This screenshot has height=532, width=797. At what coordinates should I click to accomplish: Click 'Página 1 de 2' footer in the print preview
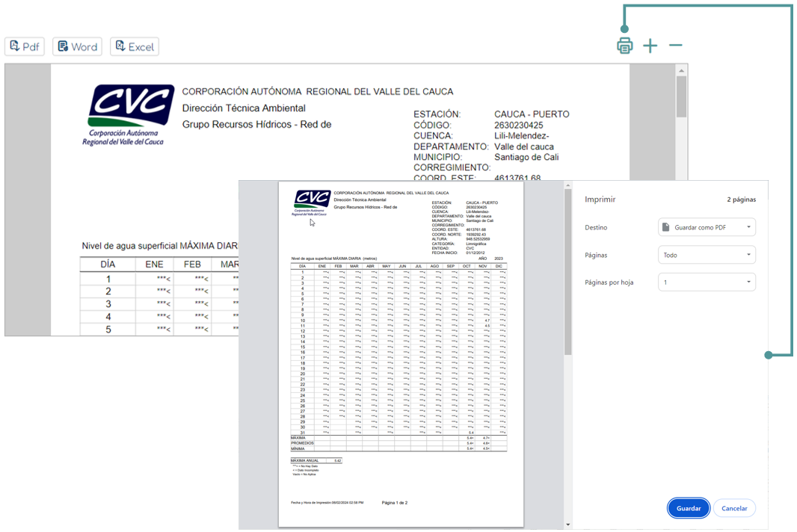pos(395,503)
